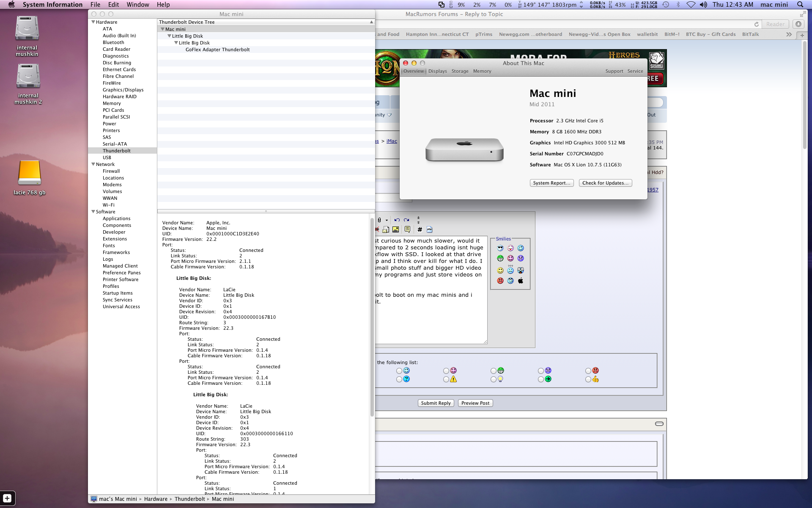Select the thumbs up post icon radio

588,379
